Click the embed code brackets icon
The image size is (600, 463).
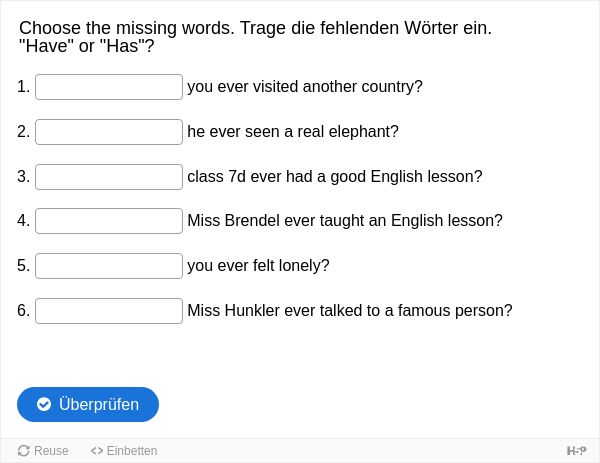97,451
